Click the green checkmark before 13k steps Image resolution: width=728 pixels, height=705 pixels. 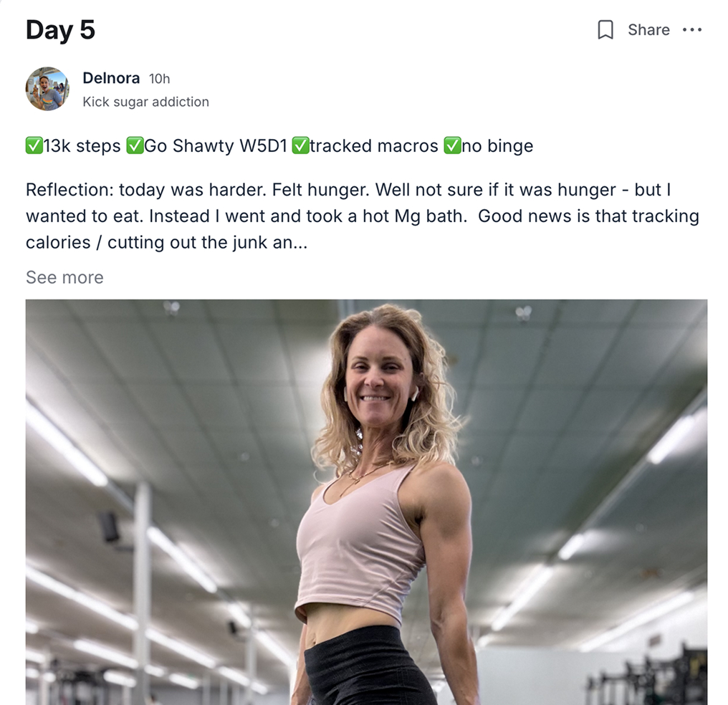tap(34, 145)
